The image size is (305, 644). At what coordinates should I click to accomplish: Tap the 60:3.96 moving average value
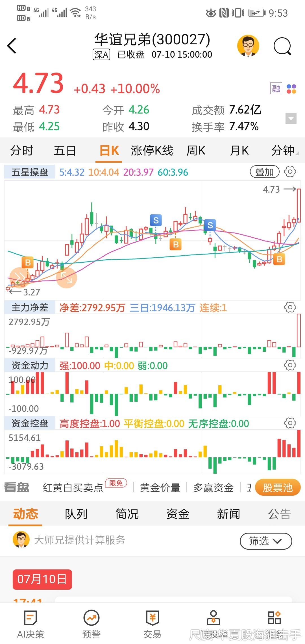173,172
